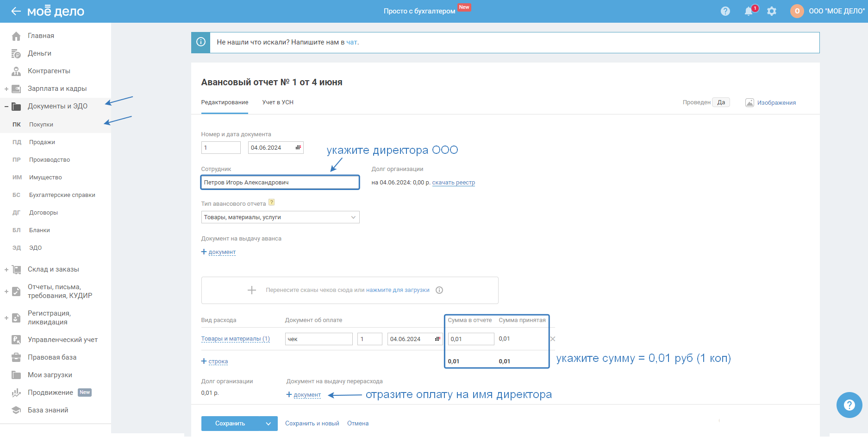Click the скачать реестр link

pyautogui.click(x=453, y=183)
